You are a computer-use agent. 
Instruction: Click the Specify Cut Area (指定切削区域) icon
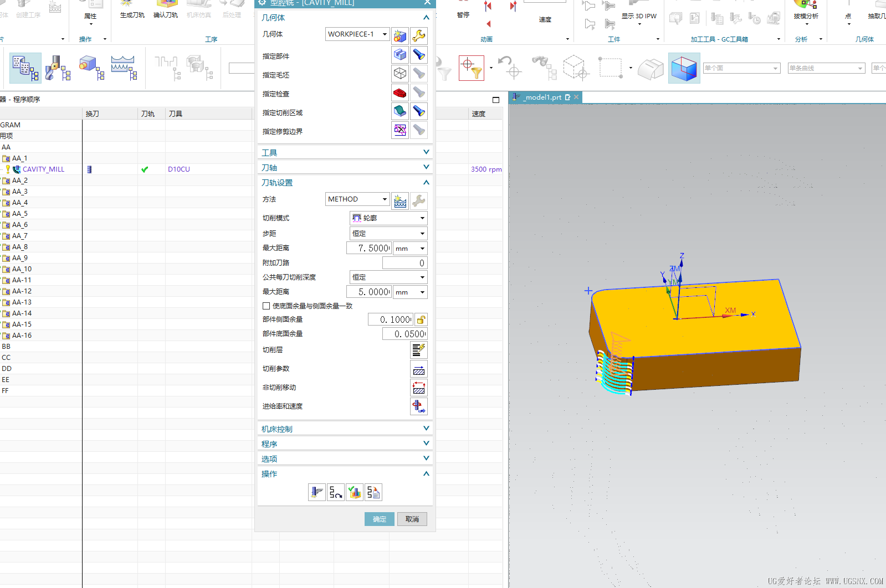(400, 111)
